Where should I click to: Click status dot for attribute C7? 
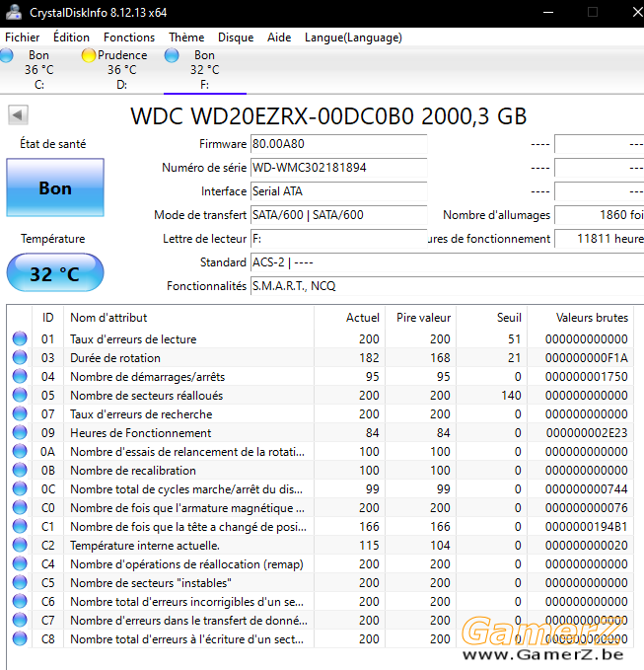(20, 620)
